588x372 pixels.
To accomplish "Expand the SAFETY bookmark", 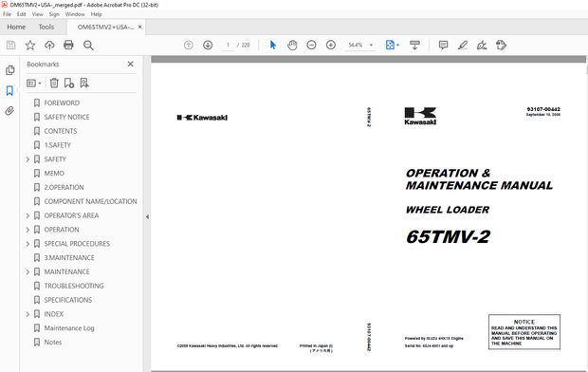I will [x=28, y=159].
